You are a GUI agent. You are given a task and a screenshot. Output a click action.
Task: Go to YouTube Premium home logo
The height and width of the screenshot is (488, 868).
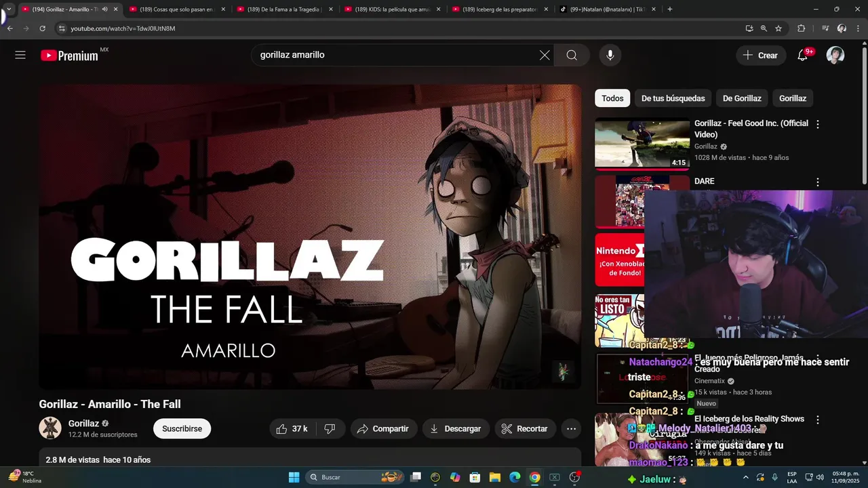pos(70,56)
